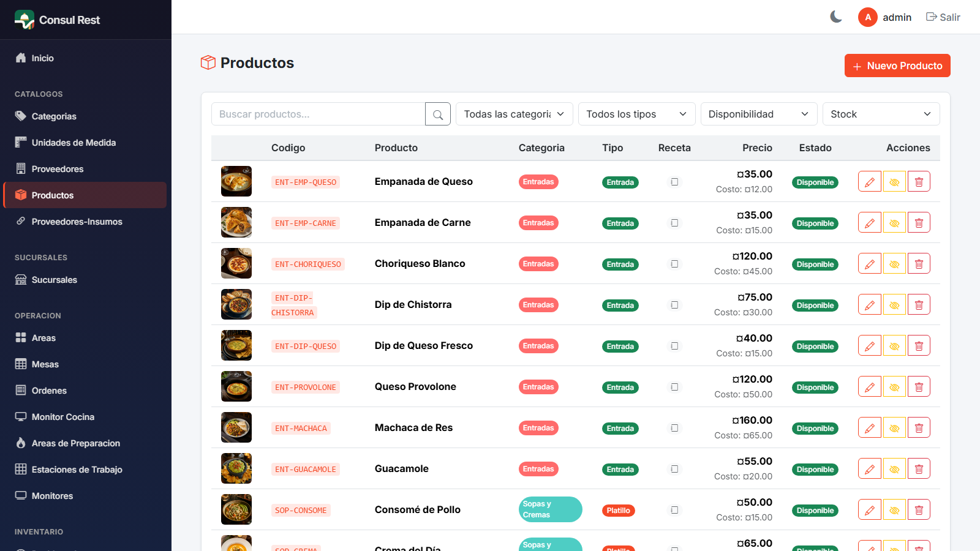Toggle visibility of Empanada de Queso
The width and height of the screenshot is (980, 551).
coord(894,182)
